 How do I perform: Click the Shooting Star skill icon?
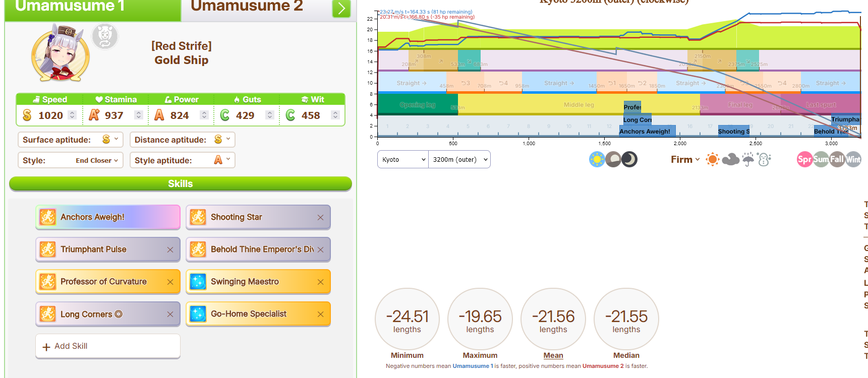click(198, 217)
